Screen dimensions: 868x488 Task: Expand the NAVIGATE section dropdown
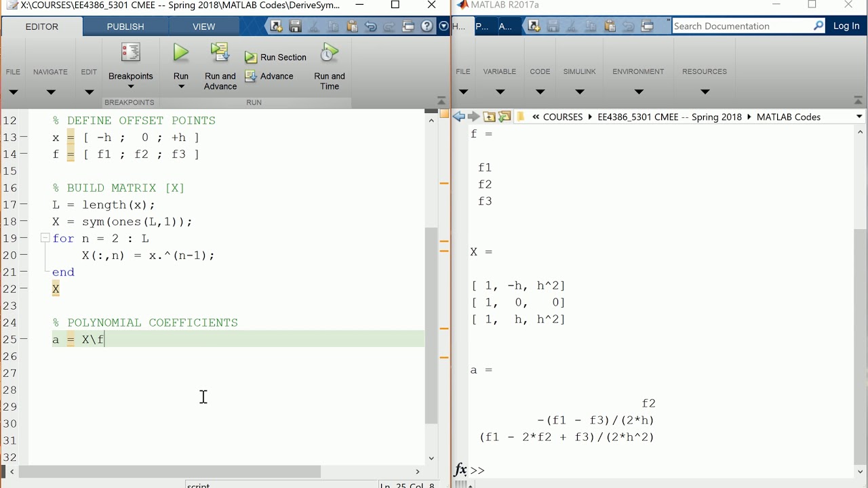click(50, 92)
